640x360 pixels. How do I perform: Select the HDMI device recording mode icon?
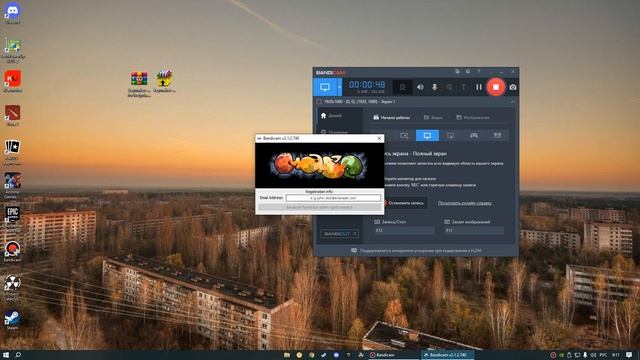coord(497,136)
